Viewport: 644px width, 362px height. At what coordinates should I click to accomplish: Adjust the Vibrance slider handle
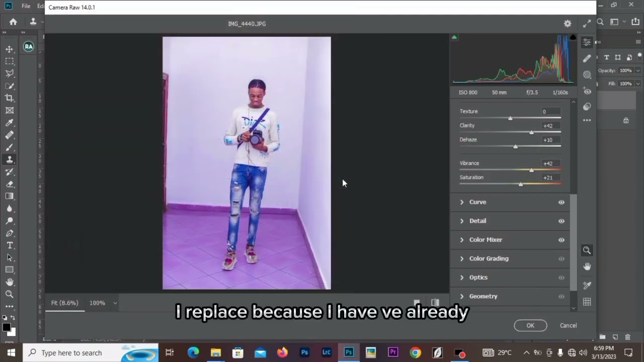point(531,170)
